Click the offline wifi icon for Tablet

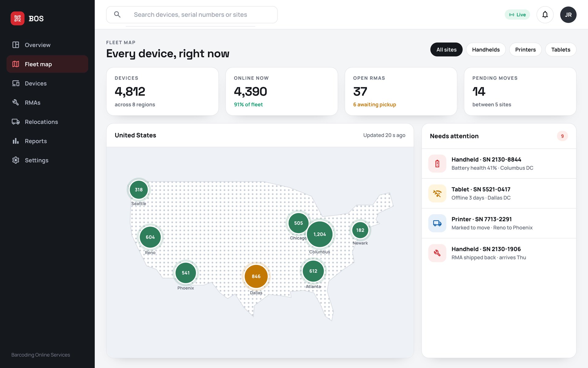tap(437, 194)
